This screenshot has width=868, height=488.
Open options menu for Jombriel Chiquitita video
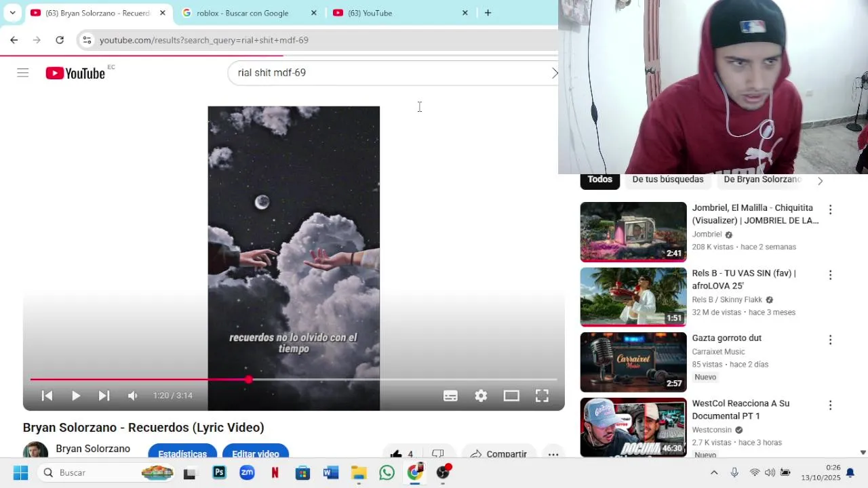click(x=830, y=210)
